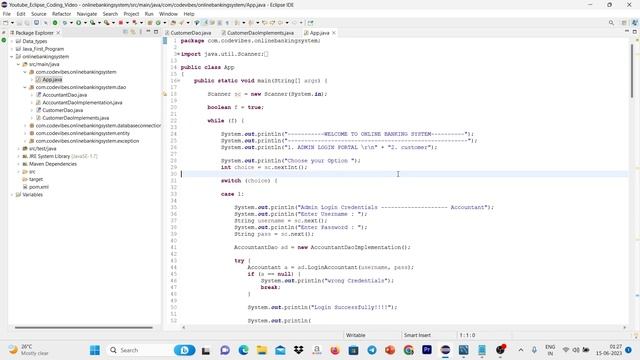Select App.java in Package Explorer
The width and height of the screenshot is (640, 360).
[52, 80]
